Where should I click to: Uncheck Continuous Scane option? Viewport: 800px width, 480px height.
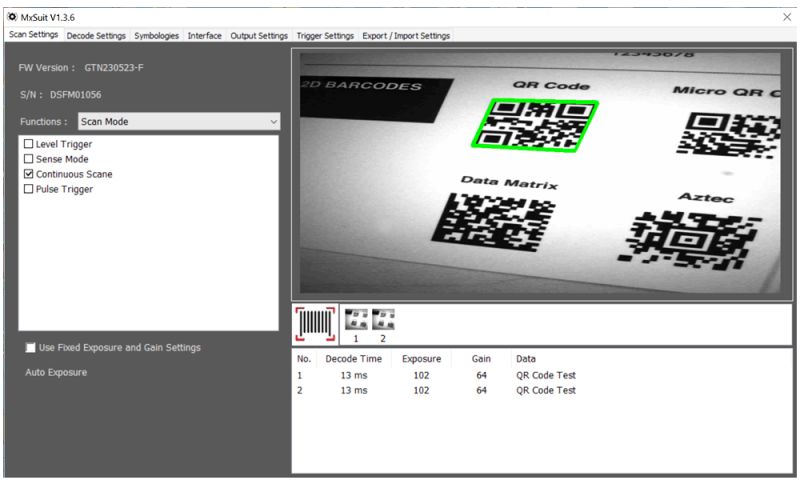pos(29,174)
